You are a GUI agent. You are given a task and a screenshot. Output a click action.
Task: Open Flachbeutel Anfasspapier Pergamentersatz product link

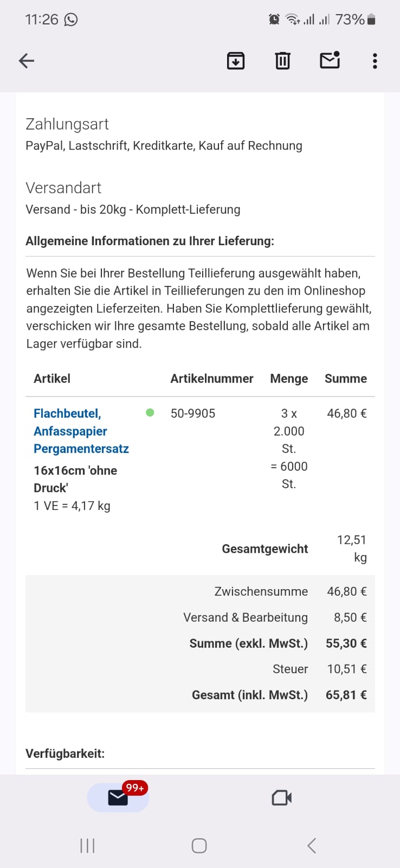click(x=81, y=431)
